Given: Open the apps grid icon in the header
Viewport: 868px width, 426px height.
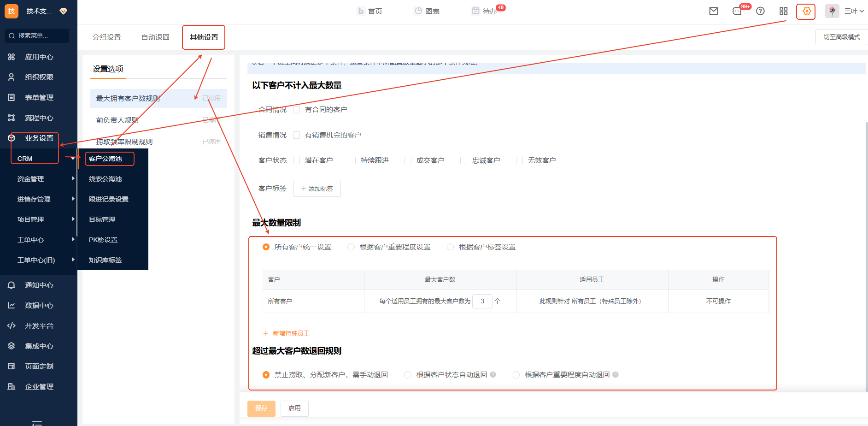Looking at the screenshot, I should [783, 11].
